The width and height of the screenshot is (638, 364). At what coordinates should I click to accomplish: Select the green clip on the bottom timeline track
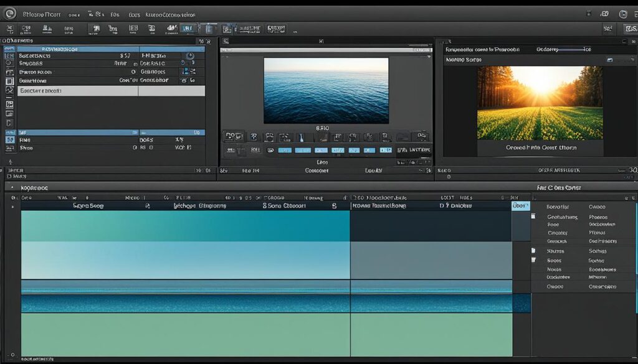(185, 334)
